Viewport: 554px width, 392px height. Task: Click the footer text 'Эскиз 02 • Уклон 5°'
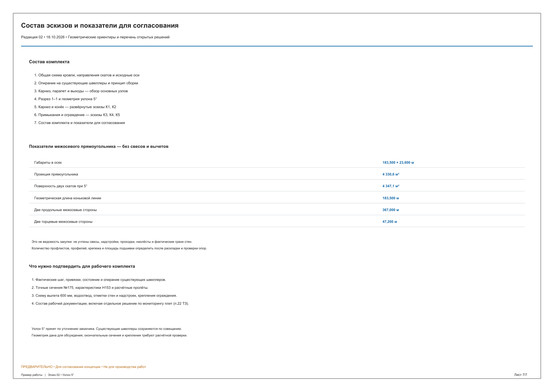click(x=61, y=375)
